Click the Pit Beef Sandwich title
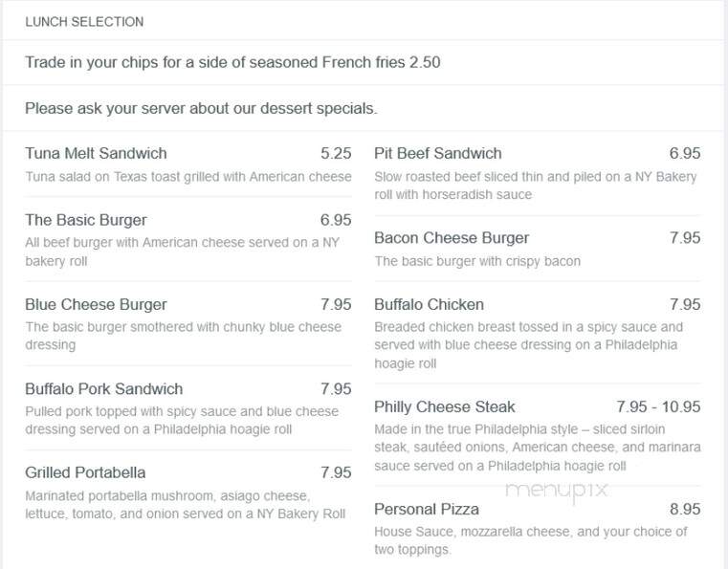Image resolution: width=728 pixels, height=569 pixels. click(x=438, y=153)
